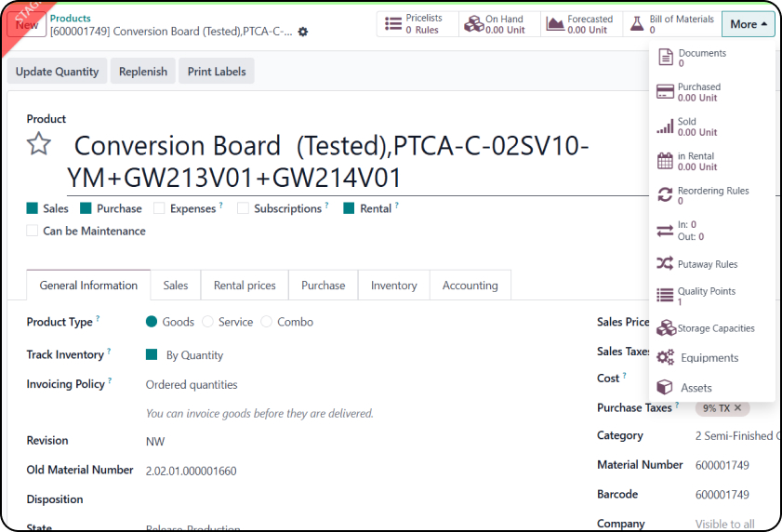
Task: Open Equipments from the More menu
Action: [709, 358]
